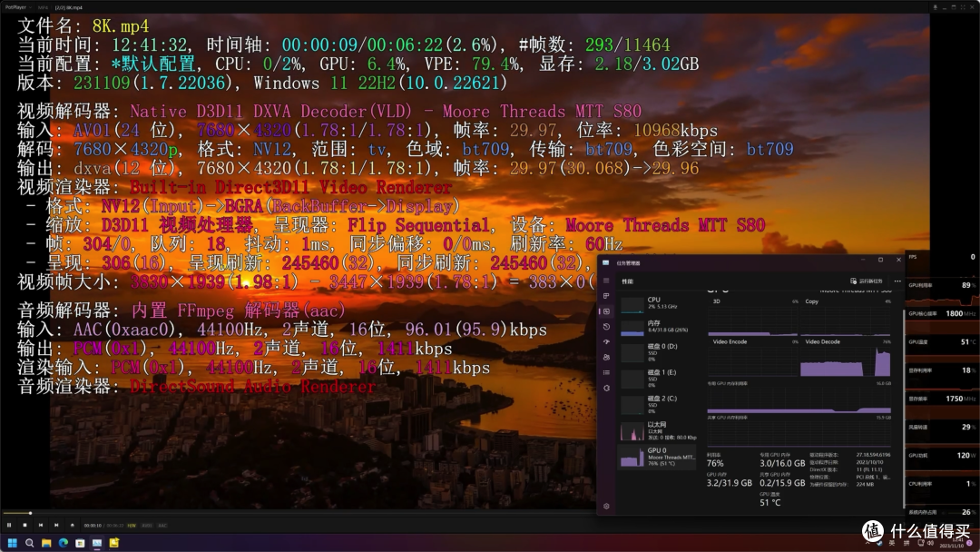Skip to the next file
The width and height of the screenshot is (980, 552).
coord(55,525)
